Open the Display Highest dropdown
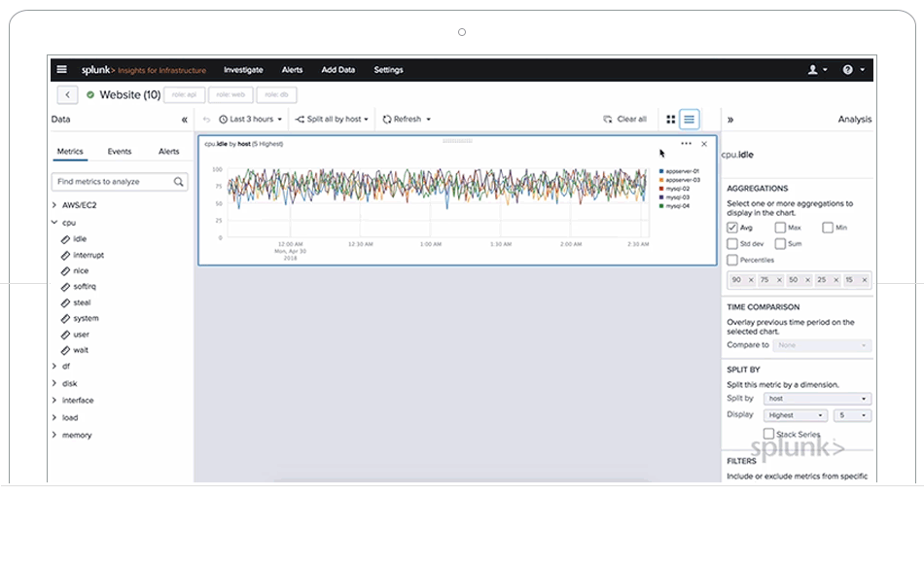 (x=796, y=415)
